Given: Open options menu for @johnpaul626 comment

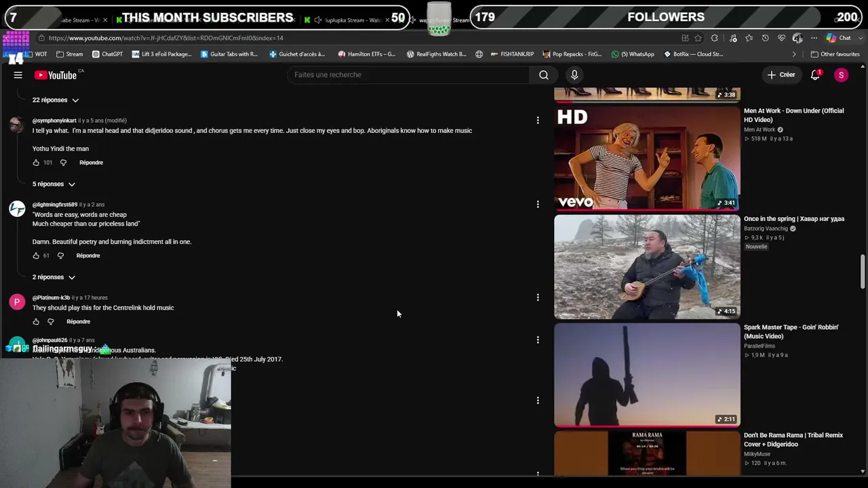Looking at the screenshot, I should 538,340.
